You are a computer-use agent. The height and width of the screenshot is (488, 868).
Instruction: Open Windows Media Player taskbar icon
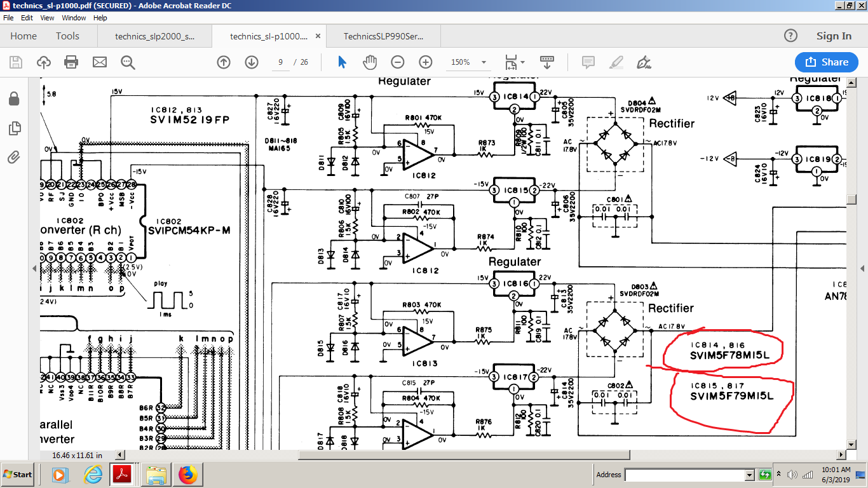tap(59, 475)
